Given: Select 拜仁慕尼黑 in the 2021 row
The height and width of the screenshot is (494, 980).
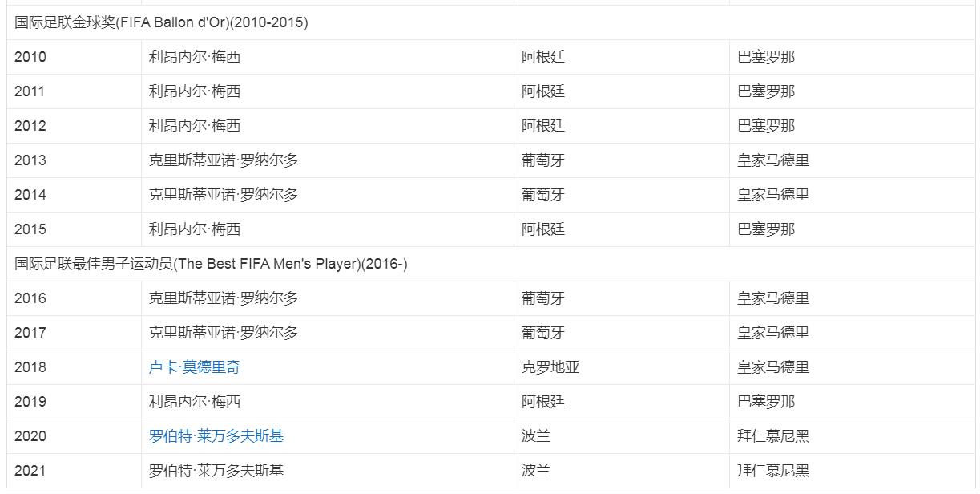Looking at the screenshot, I should point(772,471).
